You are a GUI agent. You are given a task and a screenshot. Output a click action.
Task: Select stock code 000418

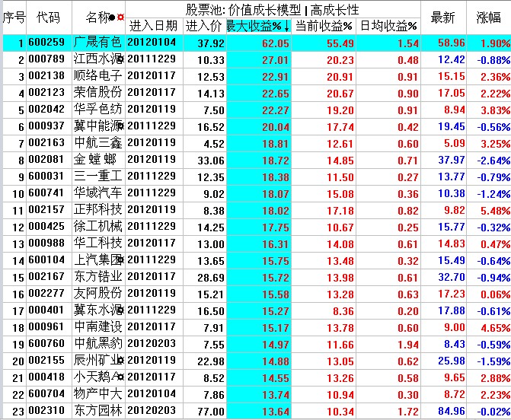(x=46, y=377)
